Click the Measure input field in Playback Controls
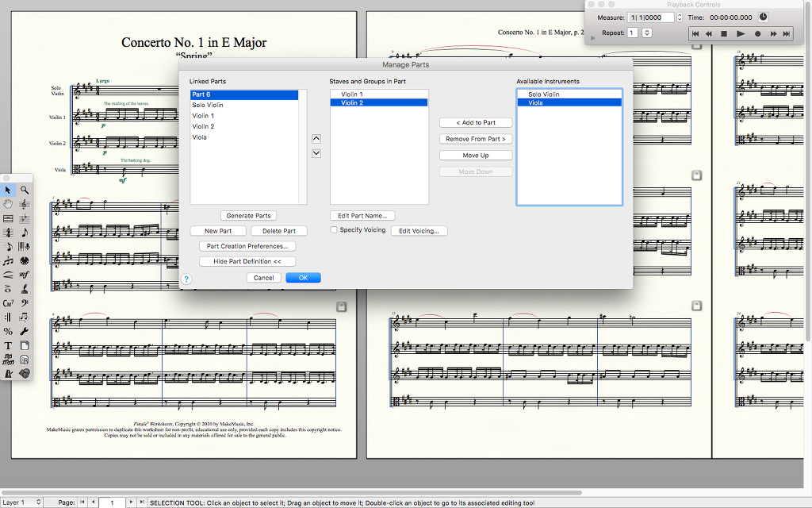 coord(651,17)
